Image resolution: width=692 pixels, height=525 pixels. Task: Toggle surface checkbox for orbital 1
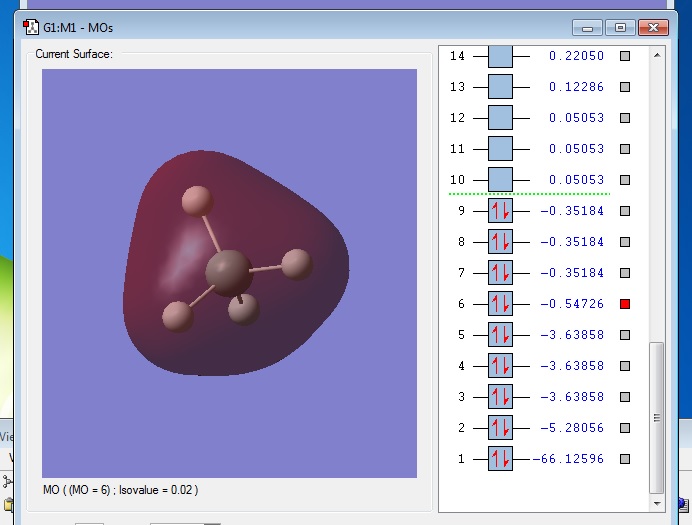tap(624, 459)
